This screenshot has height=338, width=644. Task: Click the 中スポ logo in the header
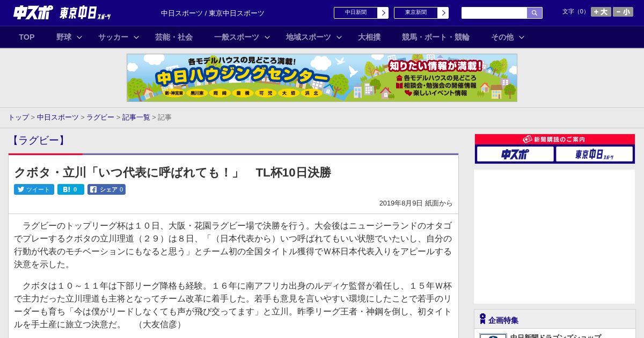pyautogui.click(x=33, y=12)
